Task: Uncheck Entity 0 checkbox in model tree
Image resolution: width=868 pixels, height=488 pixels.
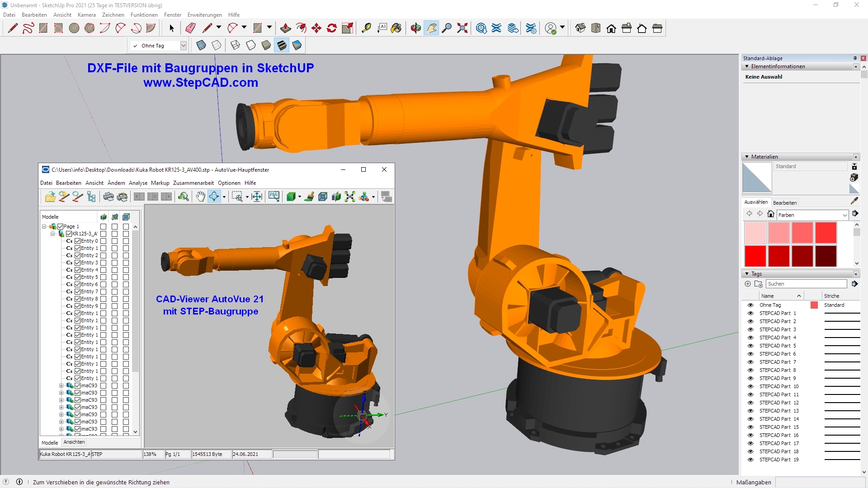Action: coord(78,241)
